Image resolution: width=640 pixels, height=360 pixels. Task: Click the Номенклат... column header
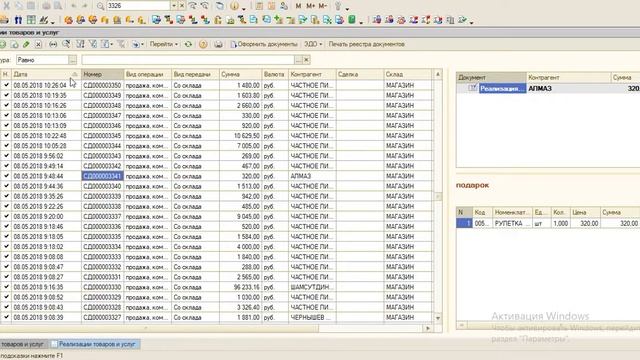[x=512, y=212]
